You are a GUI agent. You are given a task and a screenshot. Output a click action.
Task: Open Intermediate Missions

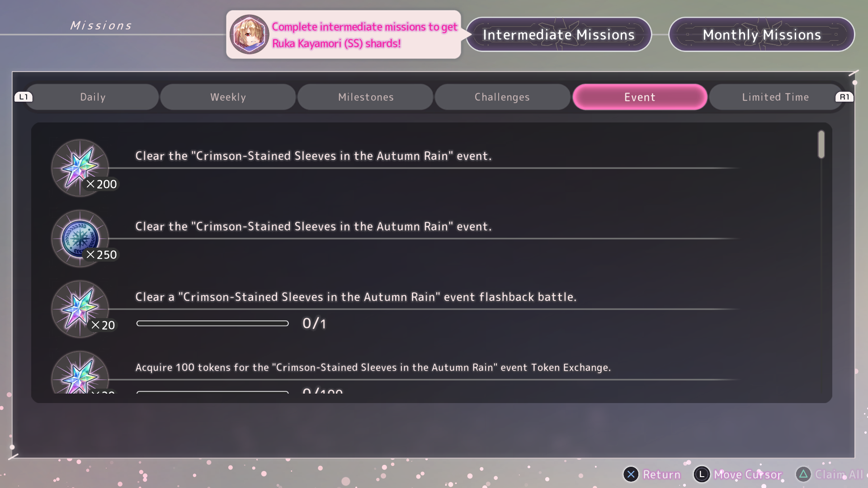click(x=559, y=34)
